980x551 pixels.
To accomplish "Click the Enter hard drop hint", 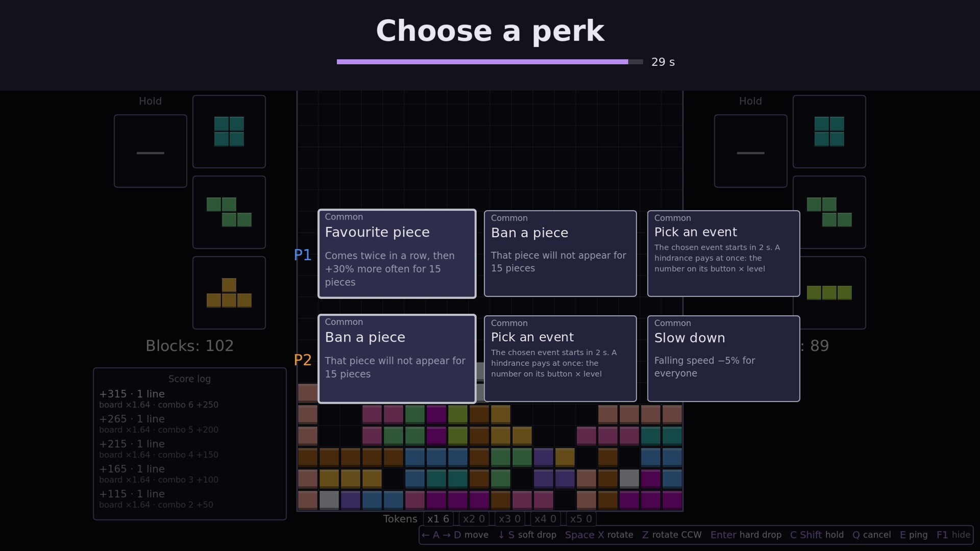I will 746,535.
